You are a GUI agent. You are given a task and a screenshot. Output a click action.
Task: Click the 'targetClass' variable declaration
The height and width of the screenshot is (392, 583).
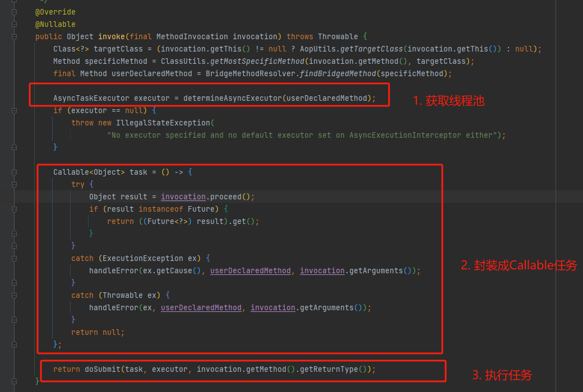click(118, 49)
